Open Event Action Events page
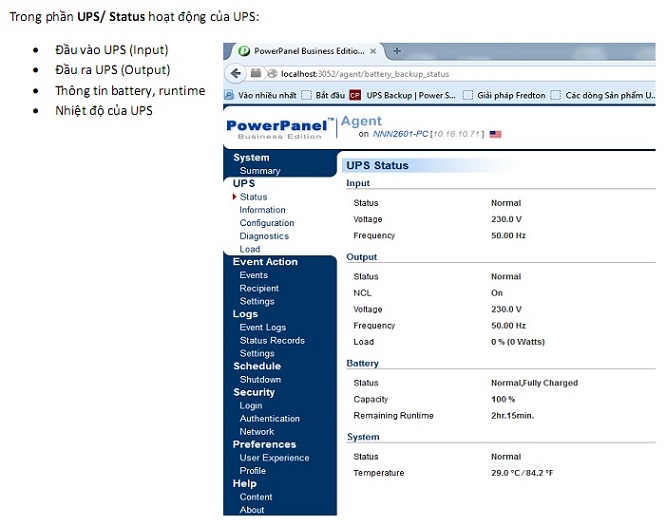This screenshot has height=526, width=666. [254, 275]
